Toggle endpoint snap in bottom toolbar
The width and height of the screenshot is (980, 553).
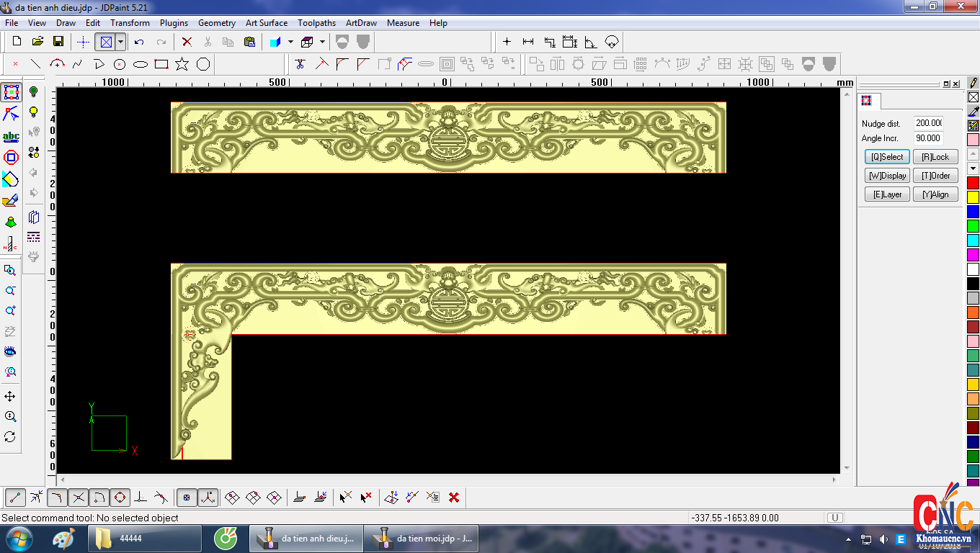(15, 497)
